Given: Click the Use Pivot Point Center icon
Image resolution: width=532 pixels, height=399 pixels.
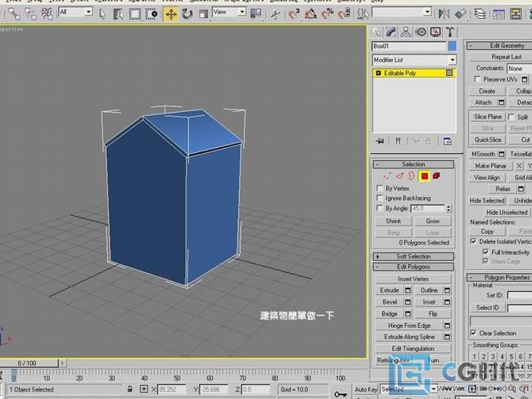Looking at the screenshot, I should pyautogui.click(x=255, y=14).
